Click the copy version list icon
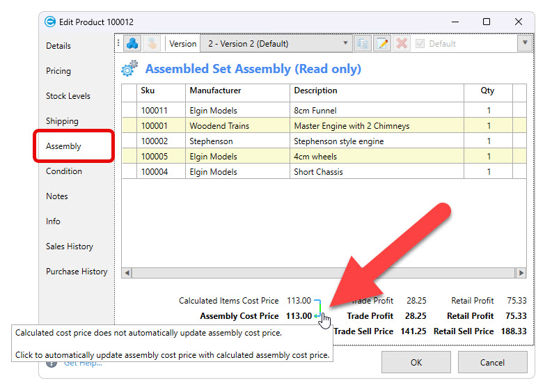552x392 pixels. (363, 43)
